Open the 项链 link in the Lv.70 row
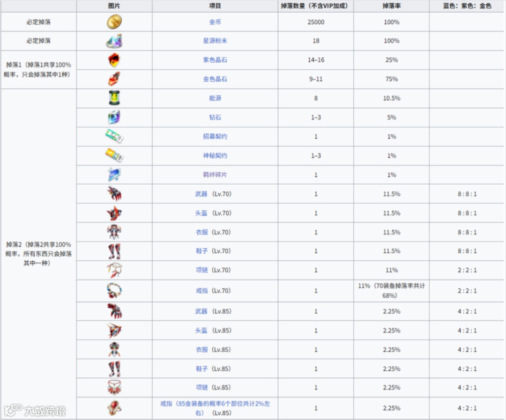 (201, 270)
